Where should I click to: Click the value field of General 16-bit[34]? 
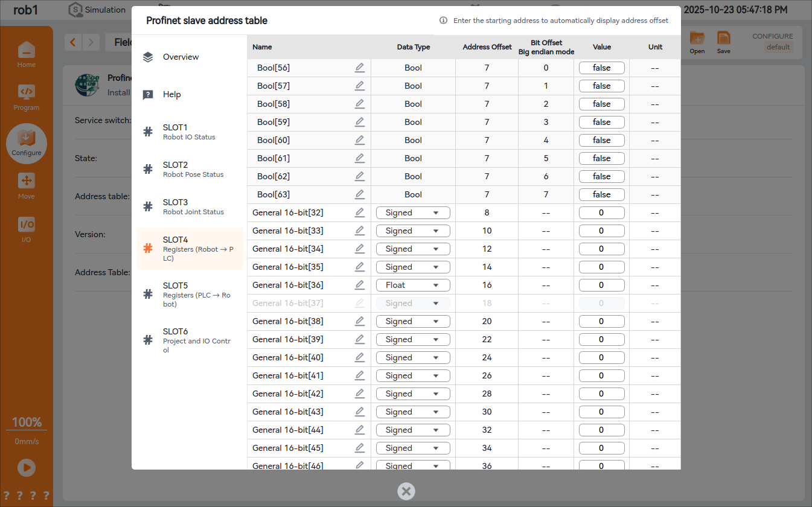coord(601,249)
